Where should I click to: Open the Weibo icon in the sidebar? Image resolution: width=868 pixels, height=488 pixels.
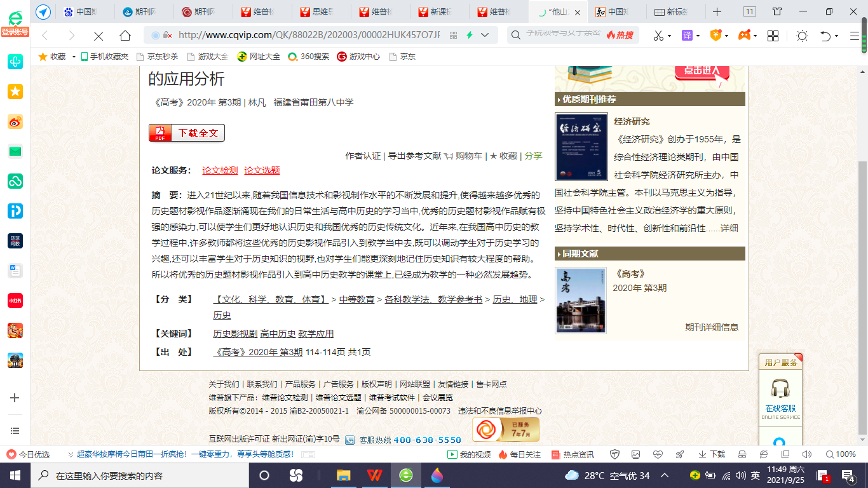pos(15,121)
